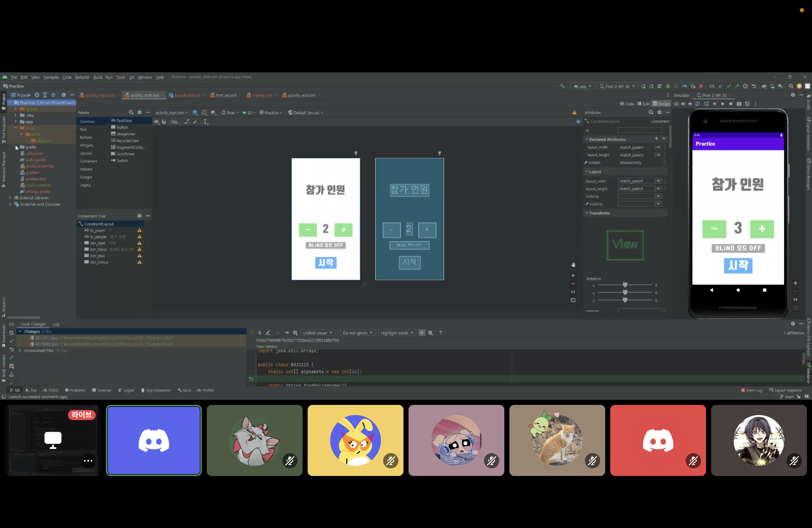The image size is (812, 528).
Task: Click the emulator back triangle toolbar icon
Action: click(714, 104)
